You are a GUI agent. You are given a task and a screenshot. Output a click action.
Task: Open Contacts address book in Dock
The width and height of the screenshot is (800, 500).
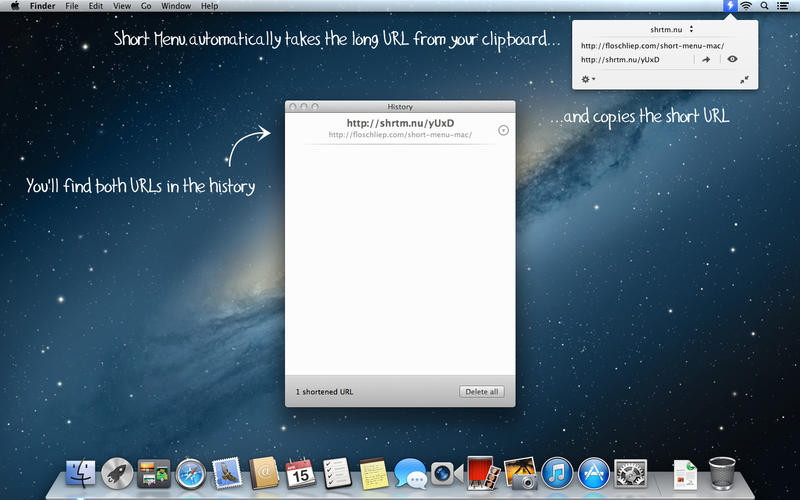[264, 473]
